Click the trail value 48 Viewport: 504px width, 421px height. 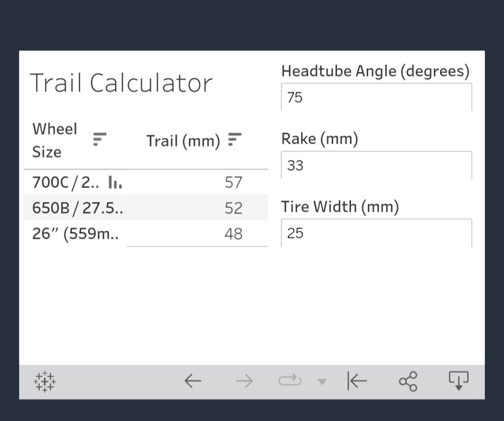pos(233,234)
